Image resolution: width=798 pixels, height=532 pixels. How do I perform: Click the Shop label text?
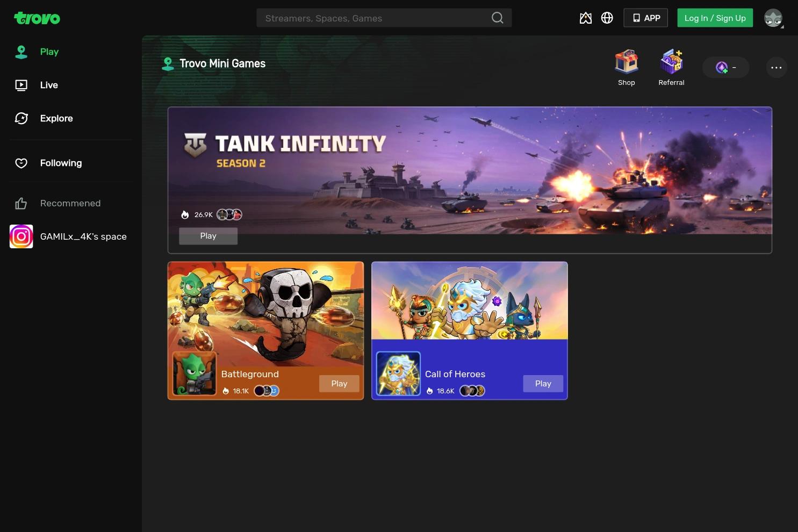point(627,83)
